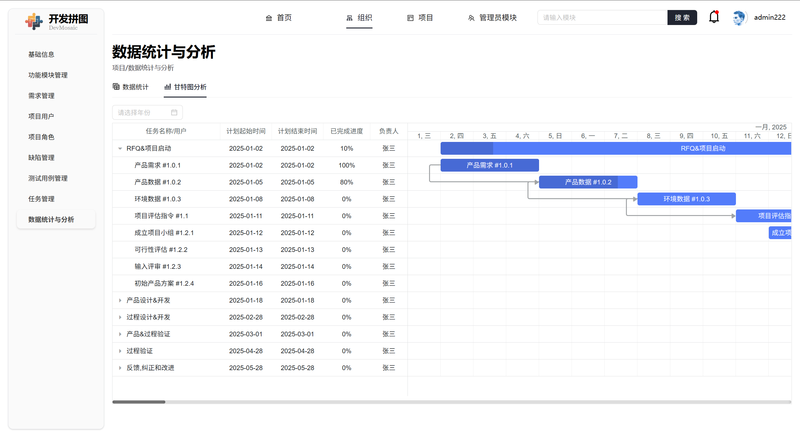The image size is (800, 437).
Task: Click start date 2025-05-28 cell
Action: coord(246,368)
